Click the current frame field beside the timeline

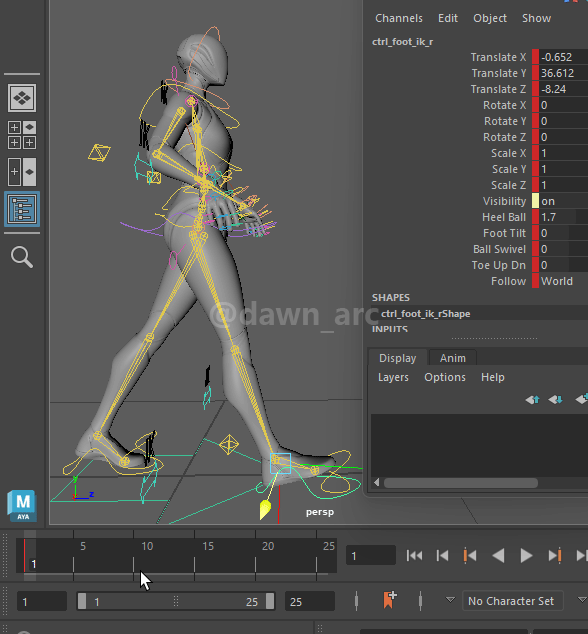(x=371, y=556)
